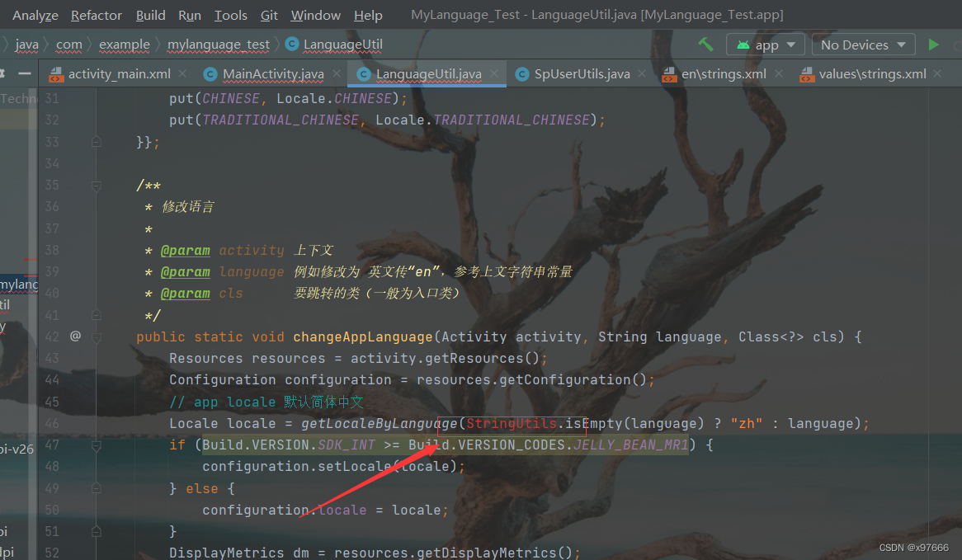
Task: Close the activity_main.xml tab
Action: point(182,73)
